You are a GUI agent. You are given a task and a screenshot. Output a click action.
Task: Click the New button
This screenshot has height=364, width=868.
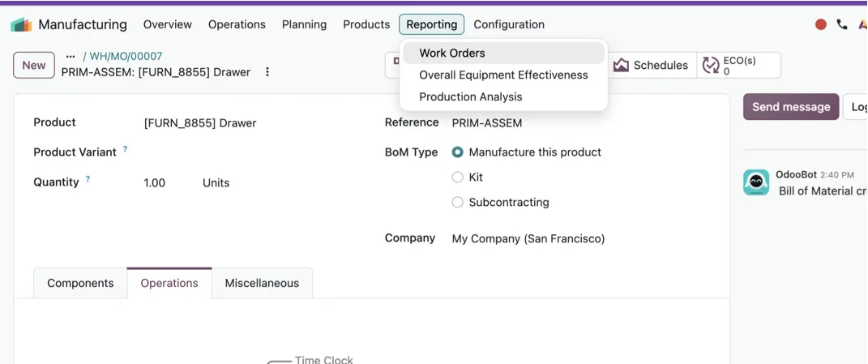34,66
